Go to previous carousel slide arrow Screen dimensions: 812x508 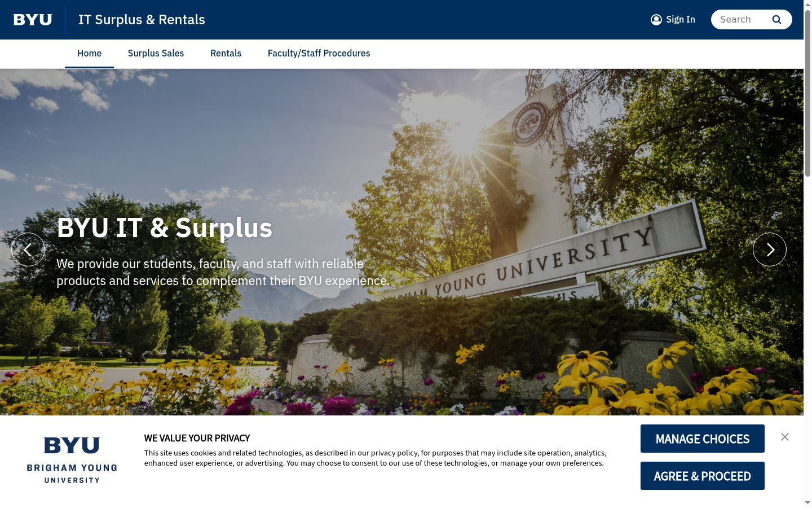click(x=28, y=249)
